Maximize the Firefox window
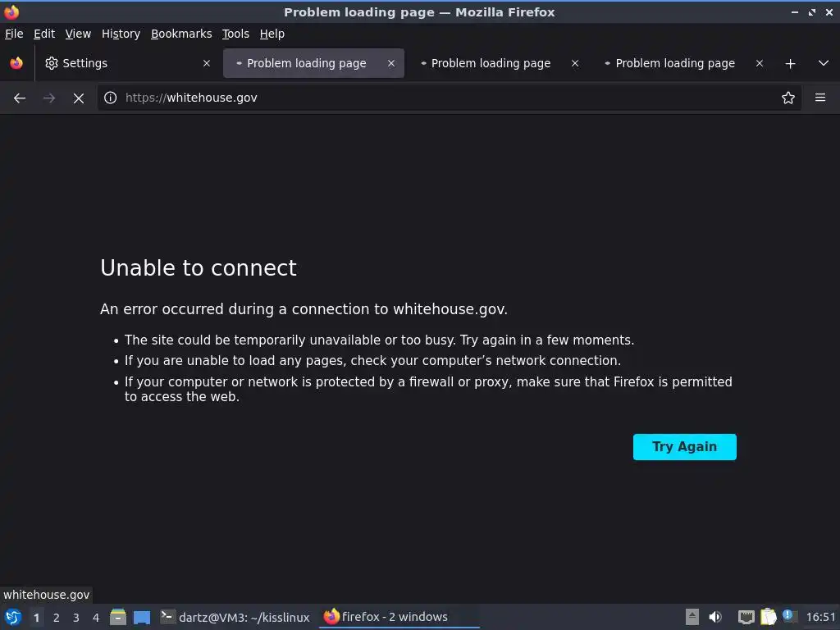This screenshot has height=630, width=840. pyautogui.click(x=812, y=12)
